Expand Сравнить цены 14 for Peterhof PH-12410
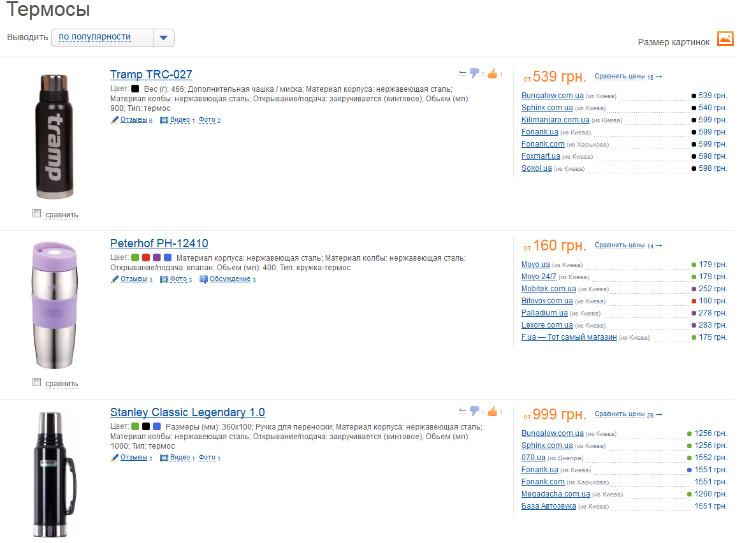756x543 pixels. click(x=628, y=245)
